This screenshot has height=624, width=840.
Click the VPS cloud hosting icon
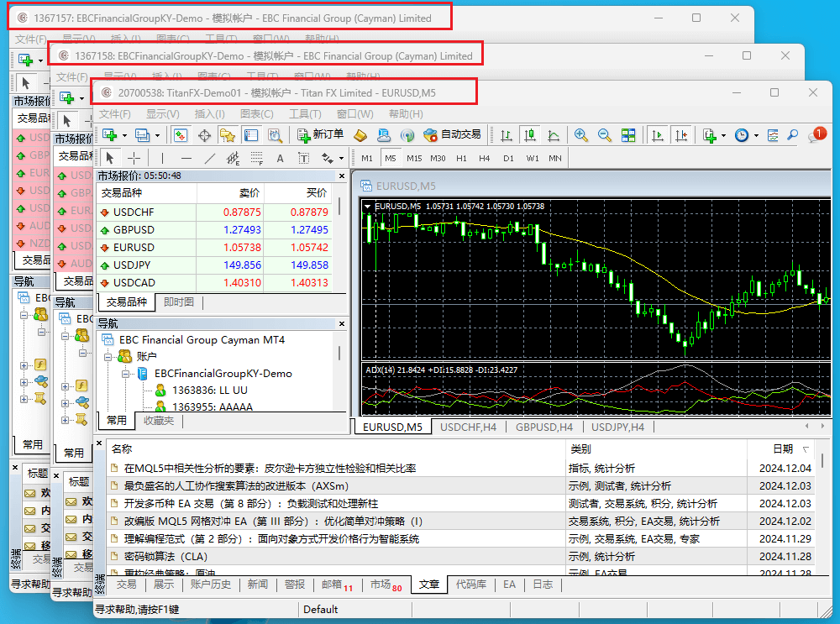click(384, 135)
